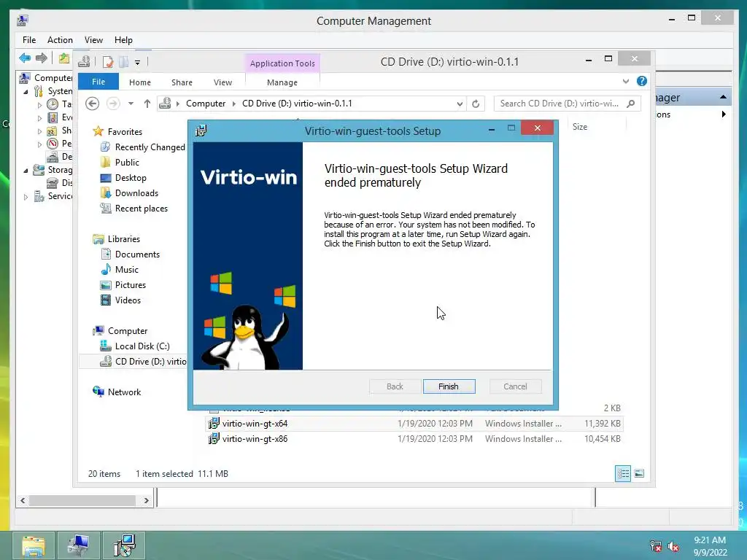Select the virtio-win-gt-x86 installer file
This screenshot has width=747, height=560.
point(414,438)
